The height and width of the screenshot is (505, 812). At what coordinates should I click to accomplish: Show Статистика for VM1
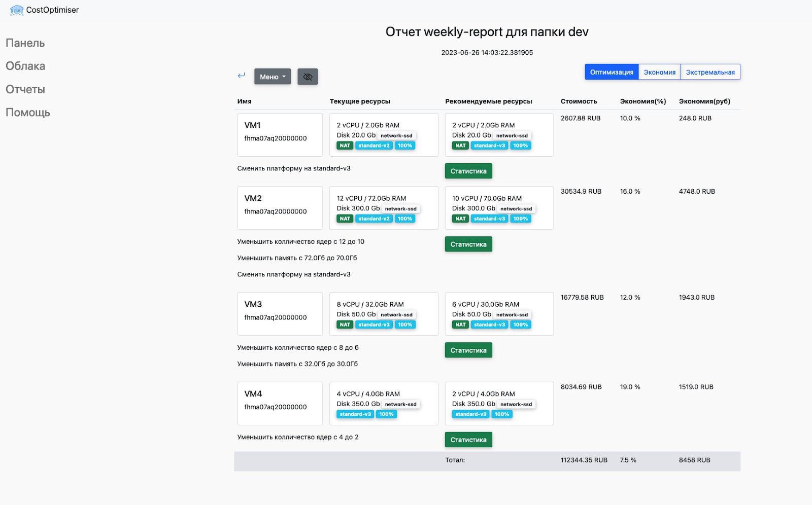[x=468, y=171]
